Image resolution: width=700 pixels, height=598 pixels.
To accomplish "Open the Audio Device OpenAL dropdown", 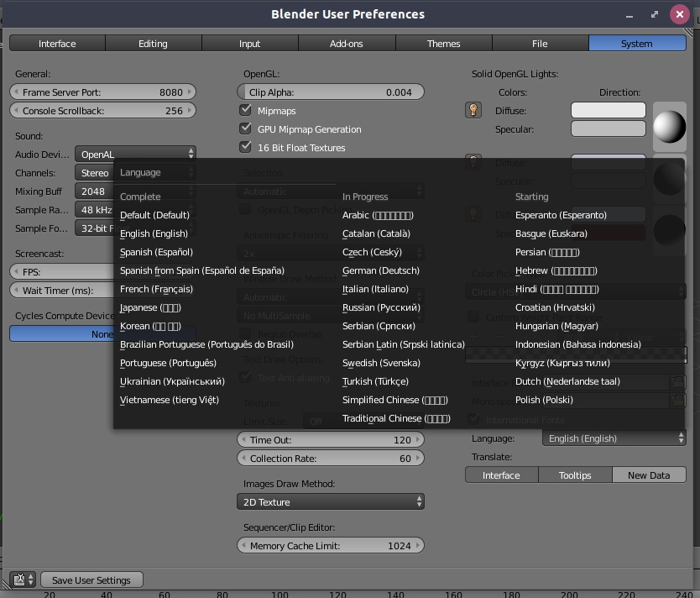I will [135, 154].
